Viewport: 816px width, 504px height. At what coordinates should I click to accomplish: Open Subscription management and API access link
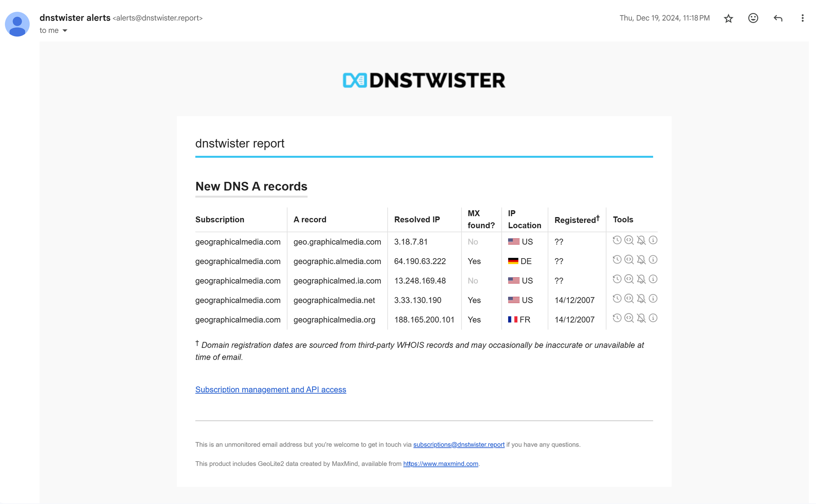270,389
